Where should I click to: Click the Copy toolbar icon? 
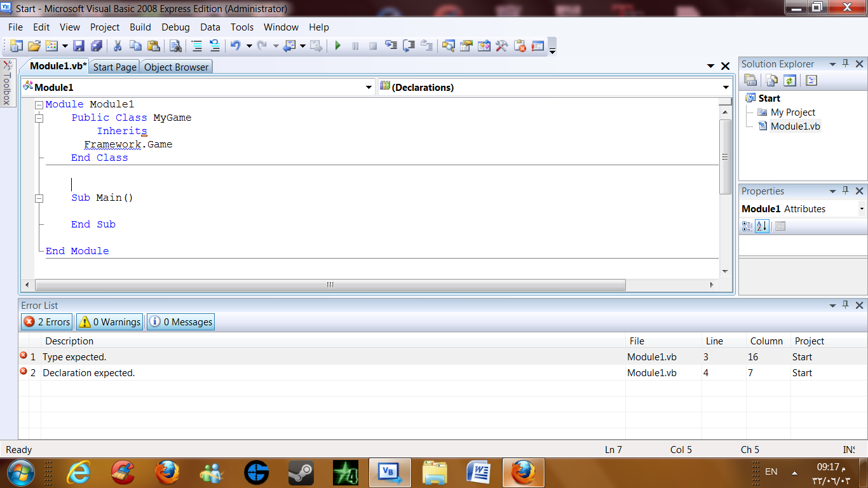(135, 46)
